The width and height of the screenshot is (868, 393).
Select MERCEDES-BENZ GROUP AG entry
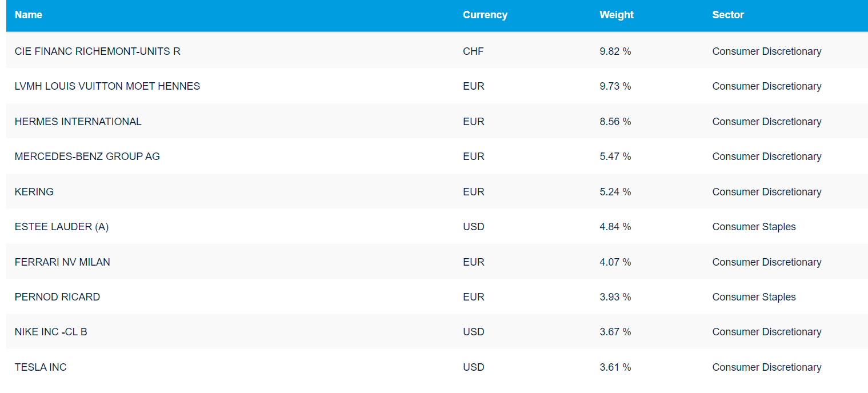pos(87,157)
